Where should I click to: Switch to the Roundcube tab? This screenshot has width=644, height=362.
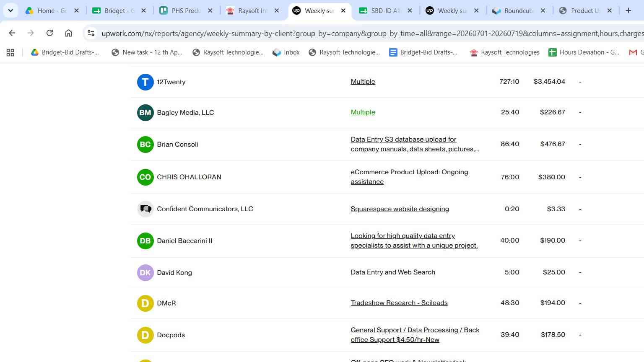[519, 10]
